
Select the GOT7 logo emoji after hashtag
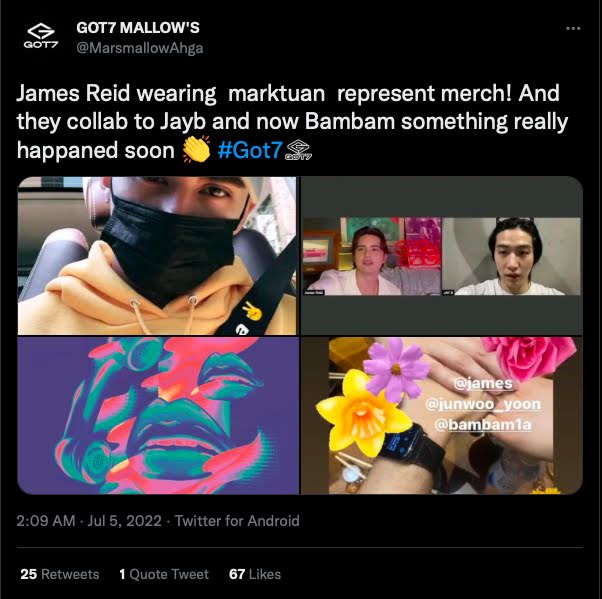pos(299,150)
